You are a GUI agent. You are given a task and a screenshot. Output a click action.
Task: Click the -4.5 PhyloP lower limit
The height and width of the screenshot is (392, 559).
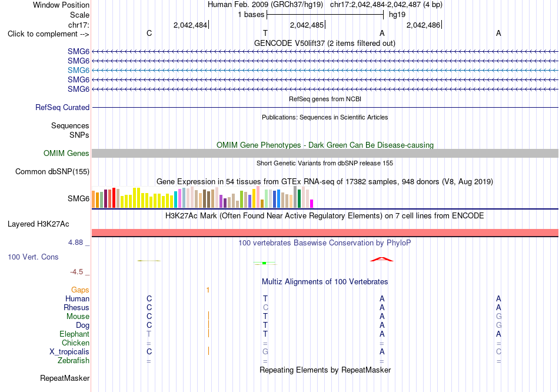76,272
